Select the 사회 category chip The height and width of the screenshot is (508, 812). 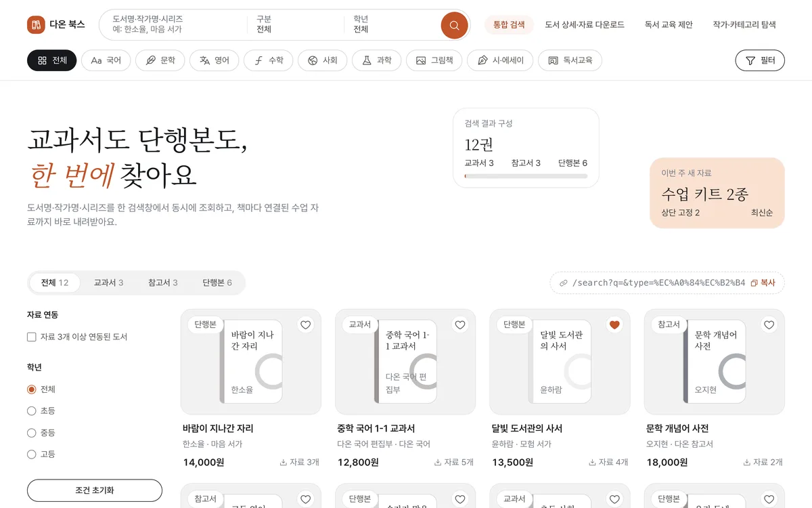[322, 60]
